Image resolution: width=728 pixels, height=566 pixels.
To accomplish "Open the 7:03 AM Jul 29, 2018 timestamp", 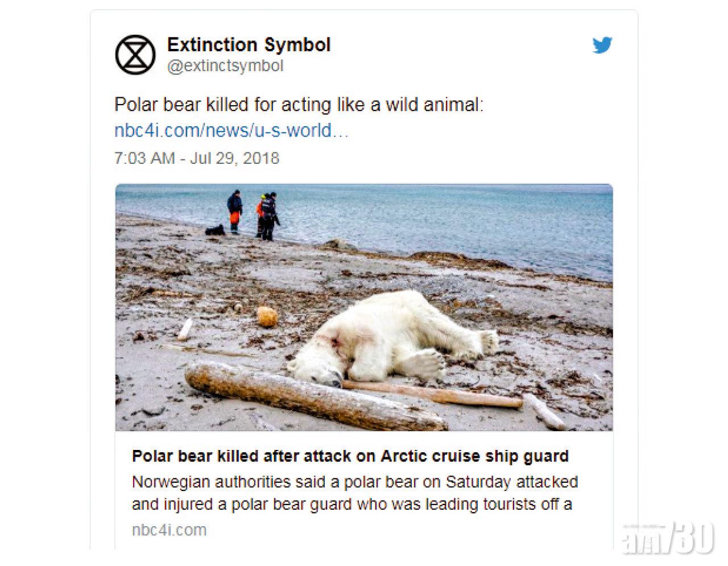I will [x=197, y=158].
